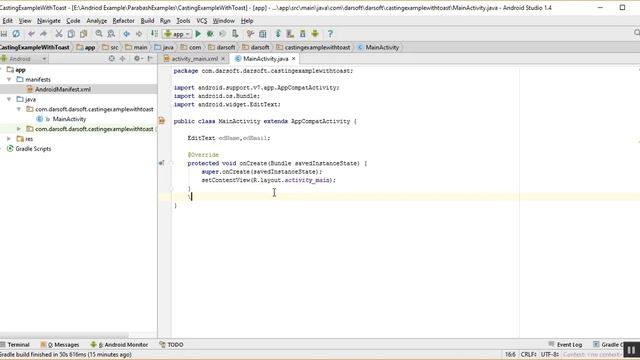Open the Event Log
The height and width of the screenshot is (360, 640).
pyautogui.click(x=565, y=344)
